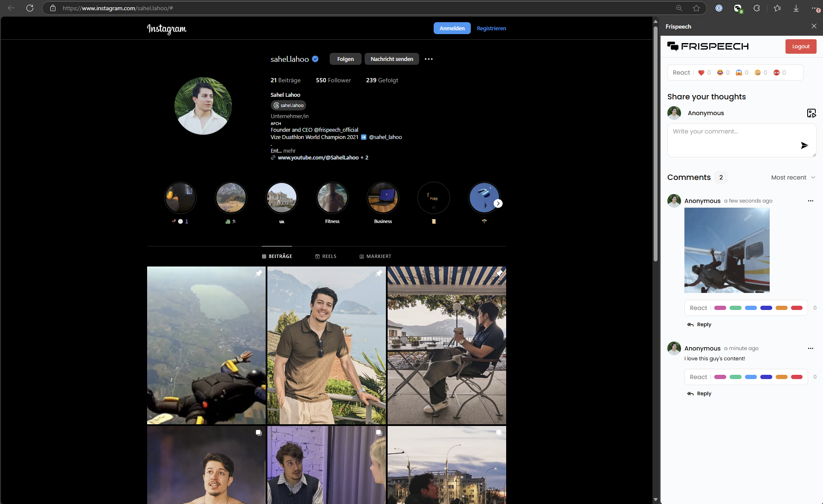
Task: Click Nachricht senden button
Action: click(x=392, y=59)
